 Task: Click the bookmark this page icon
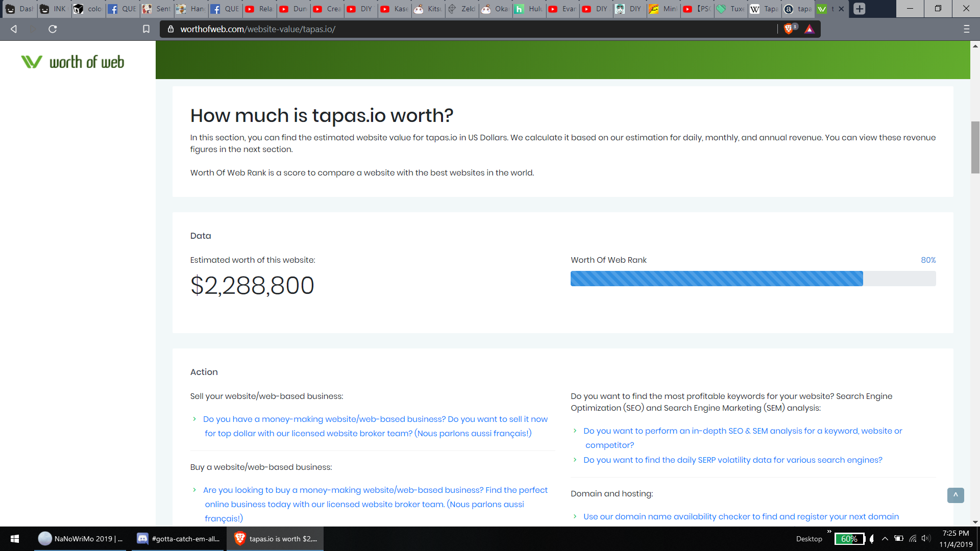[146, 29]
